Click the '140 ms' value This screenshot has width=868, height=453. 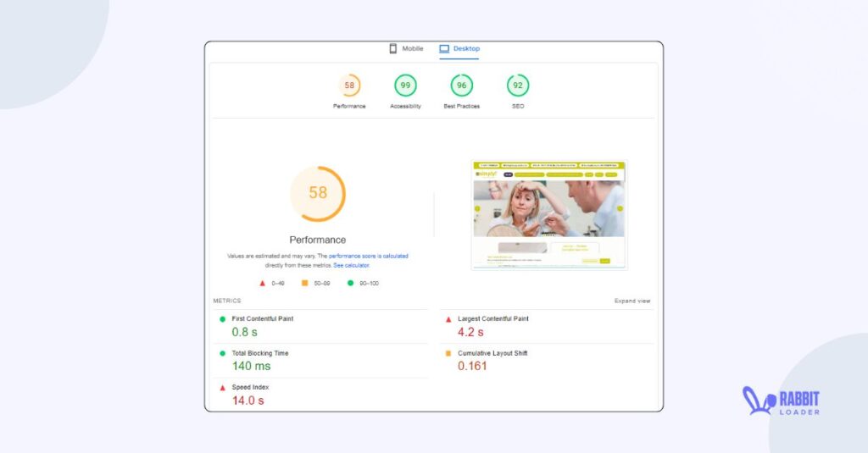tap(251, 366)
